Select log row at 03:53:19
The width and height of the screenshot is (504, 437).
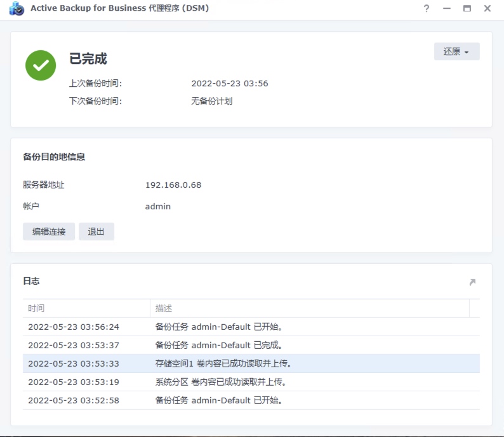click(x=251, y=382)
